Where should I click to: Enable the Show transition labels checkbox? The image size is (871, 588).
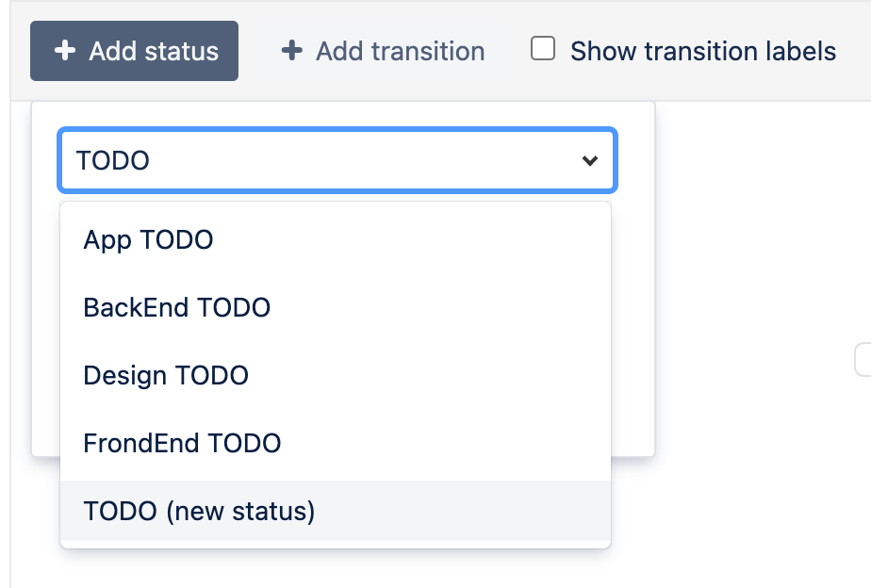543,49
